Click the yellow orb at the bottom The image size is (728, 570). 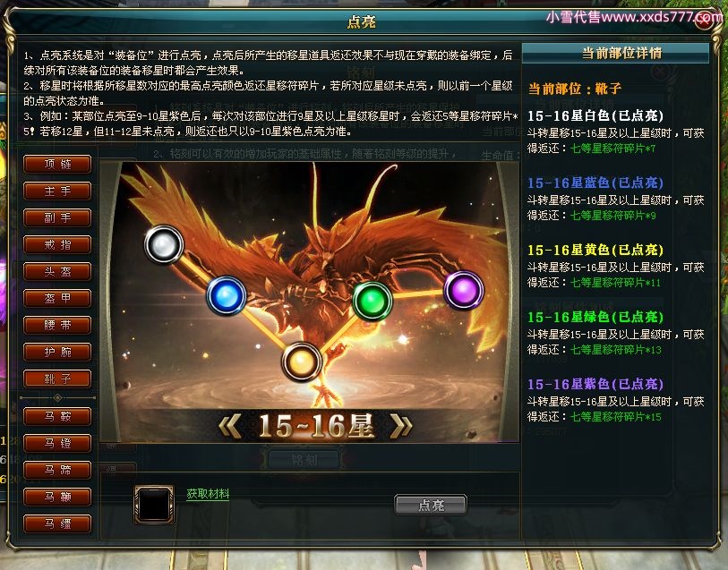pyautogui.click(x=302, y=362)
